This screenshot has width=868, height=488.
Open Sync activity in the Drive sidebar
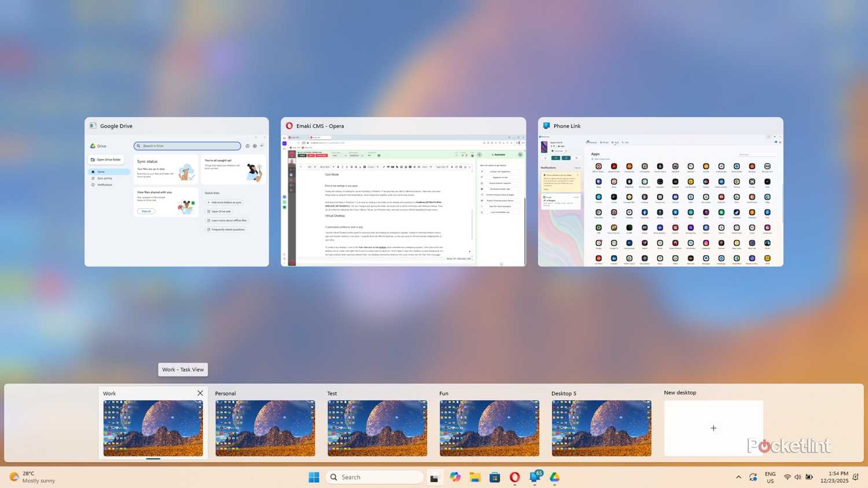click(105, 178)
